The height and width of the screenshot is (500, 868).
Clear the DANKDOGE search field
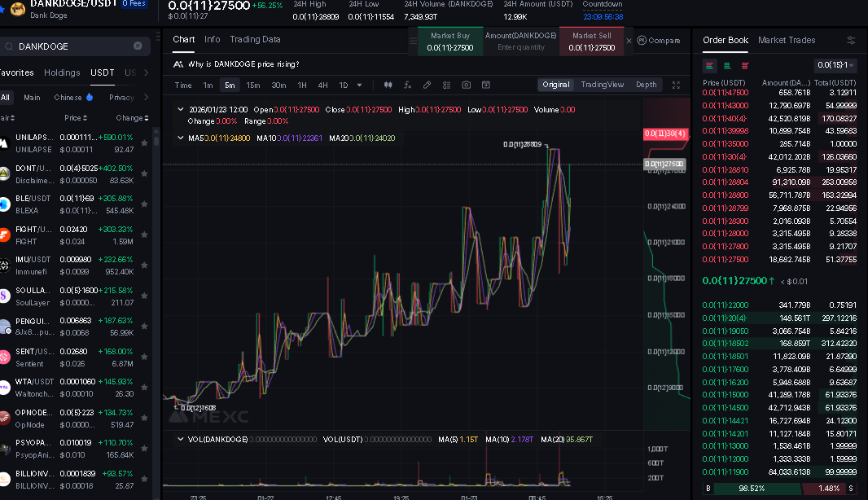tap(138, 46)
